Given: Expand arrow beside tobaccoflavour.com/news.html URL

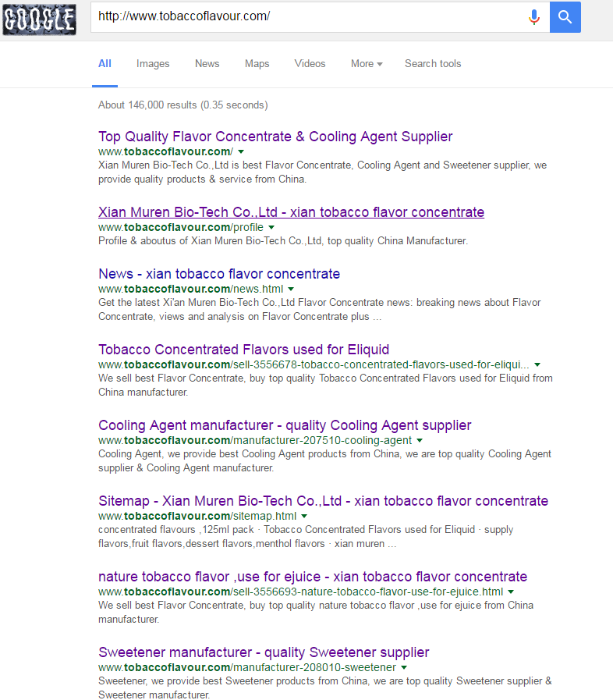Looking at the screenshot, I should tap(291, 289).
